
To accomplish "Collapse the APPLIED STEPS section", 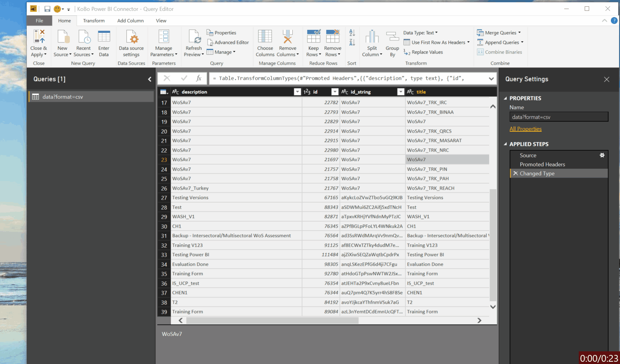I will pyautogui.click(x=506, y=144).
